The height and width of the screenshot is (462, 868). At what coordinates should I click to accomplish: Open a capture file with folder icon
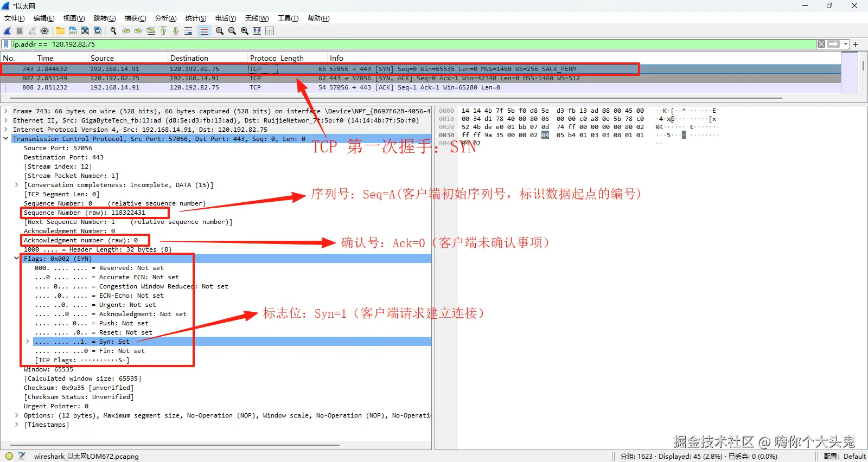[x=60, y=31]
